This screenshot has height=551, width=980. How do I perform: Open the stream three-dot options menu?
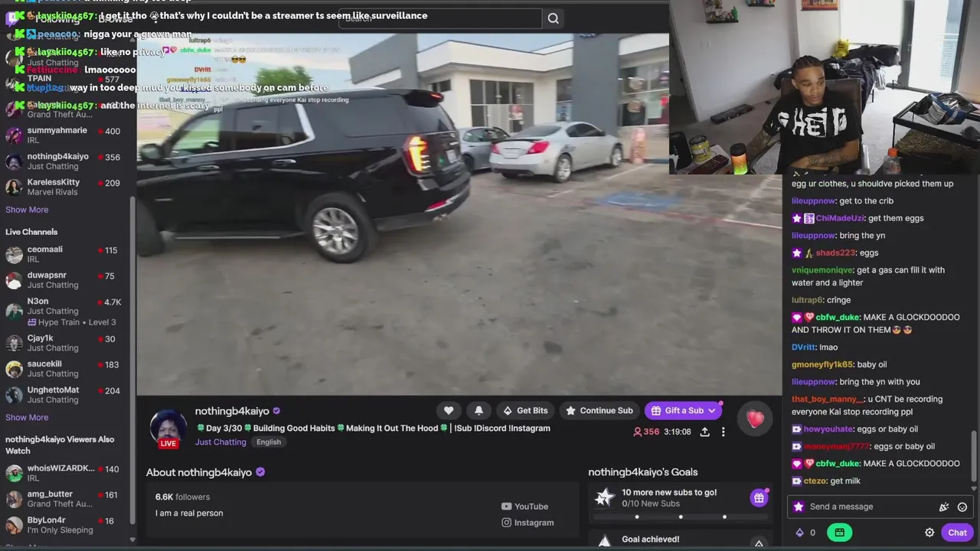coord(723,432)
